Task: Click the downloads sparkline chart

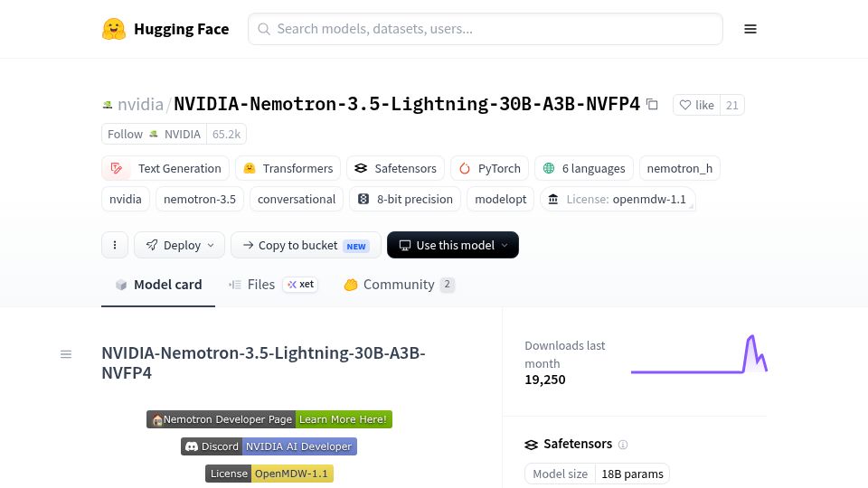Action: [x=699, y=354]
